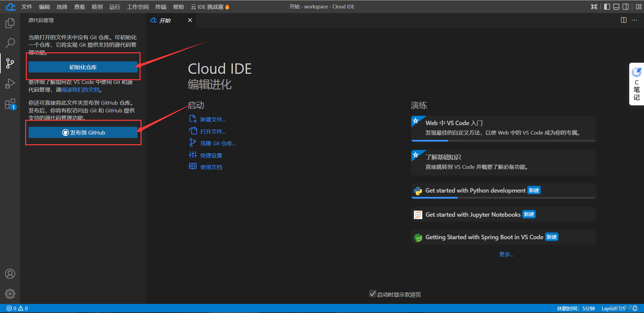Click the 更多... link under walkthroughs
644x313 pixels.
point(506,254)
